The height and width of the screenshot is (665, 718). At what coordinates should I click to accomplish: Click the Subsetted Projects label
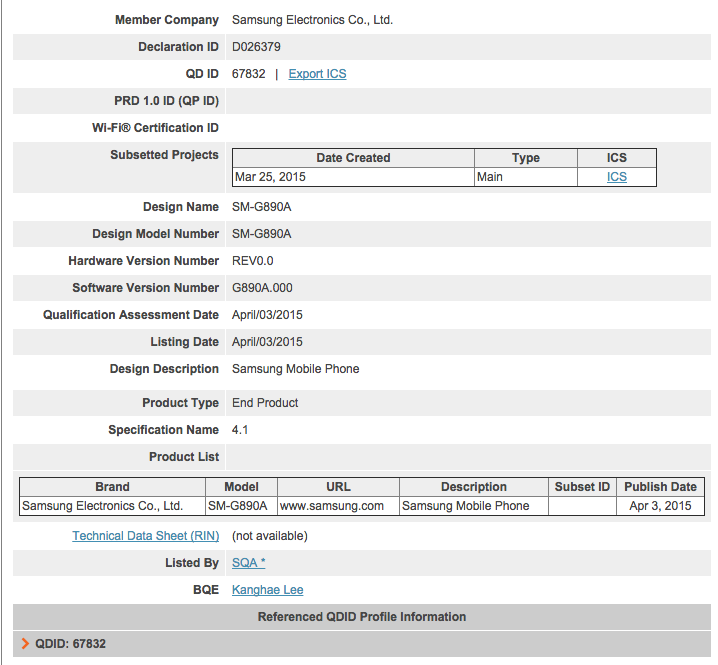pyautogui.click(x=164, y=155)
